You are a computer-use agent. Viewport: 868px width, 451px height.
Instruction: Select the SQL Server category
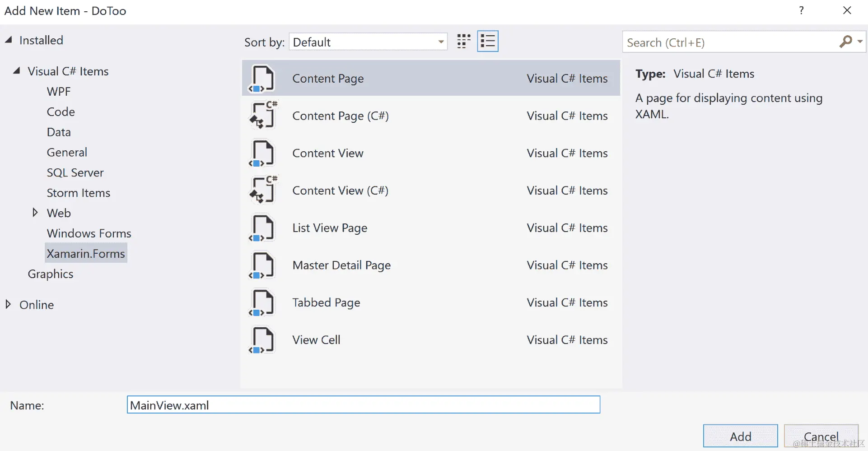click(x=75, y=173)
